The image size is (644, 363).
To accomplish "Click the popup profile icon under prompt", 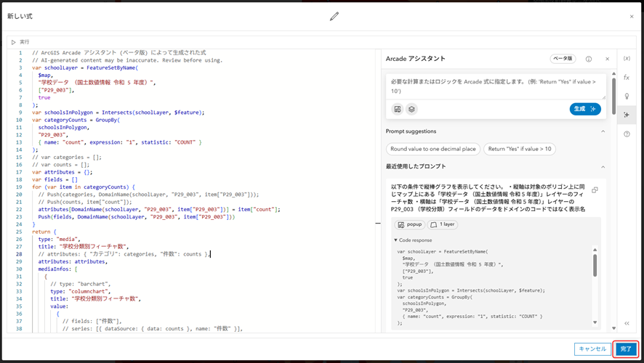I will (x=398, y=109).
